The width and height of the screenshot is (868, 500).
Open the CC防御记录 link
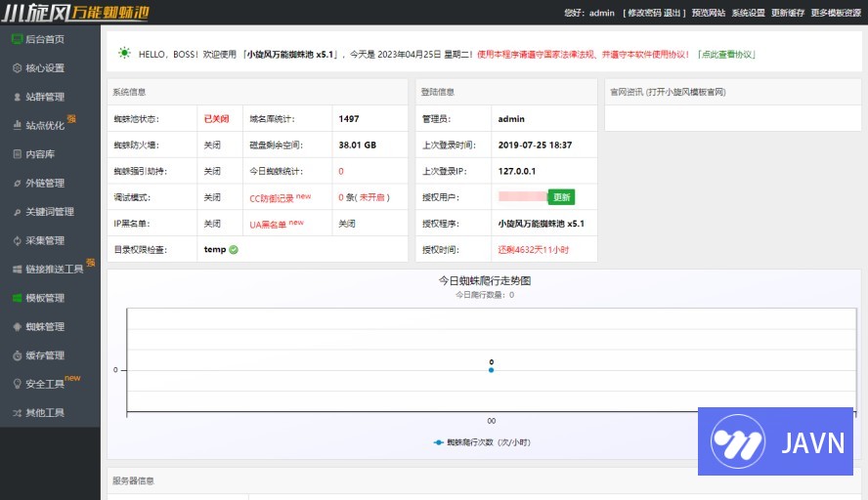pos(272,198)
